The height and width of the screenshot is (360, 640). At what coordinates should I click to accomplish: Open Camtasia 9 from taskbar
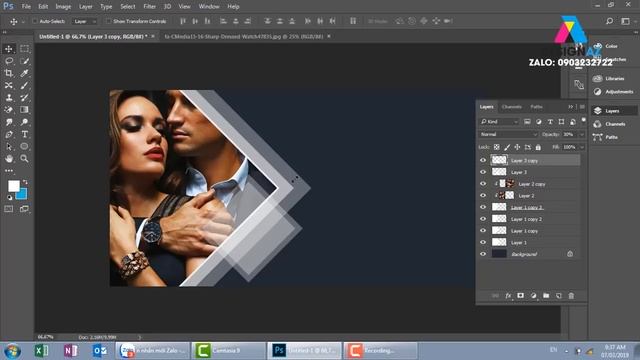[x=228, y=351]
